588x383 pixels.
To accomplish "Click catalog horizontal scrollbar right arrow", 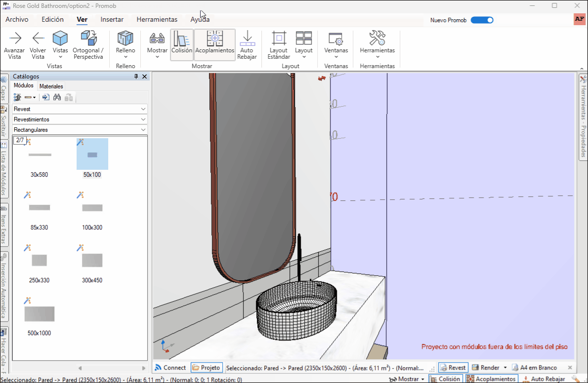I will [144, 368].
